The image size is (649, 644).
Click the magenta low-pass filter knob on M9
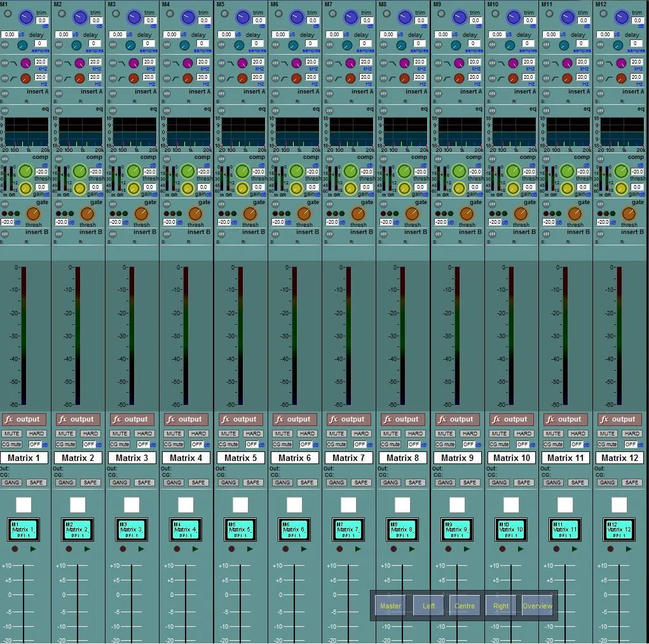coord(459,64)
